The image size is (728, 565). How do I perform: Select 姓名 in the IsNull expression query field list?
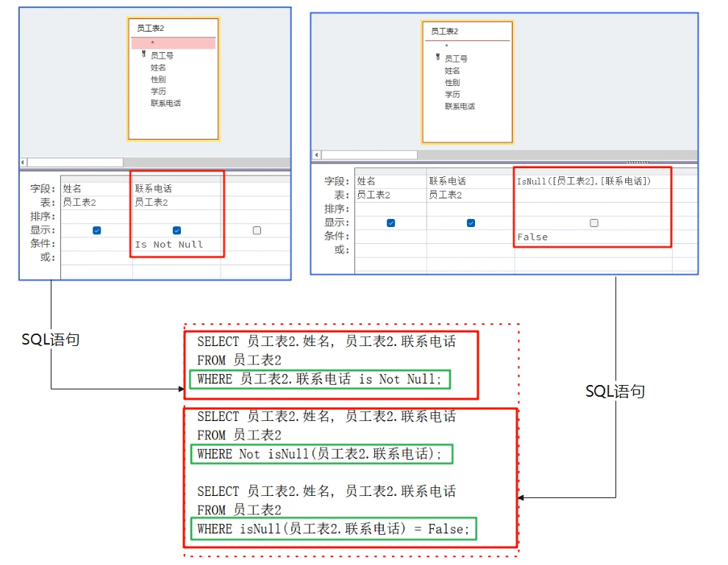click(452, 71)
